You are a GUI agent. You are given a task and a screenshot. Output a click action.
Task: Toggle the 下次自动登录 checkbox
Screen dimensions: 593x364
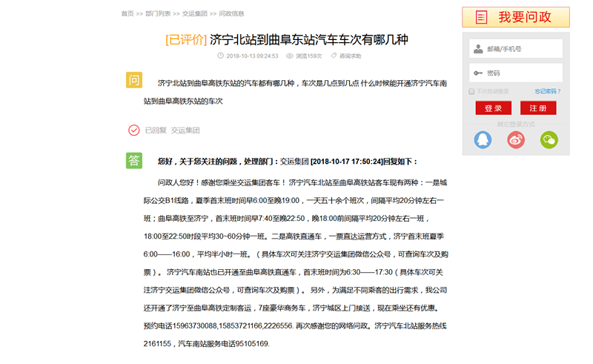[471, 92]
